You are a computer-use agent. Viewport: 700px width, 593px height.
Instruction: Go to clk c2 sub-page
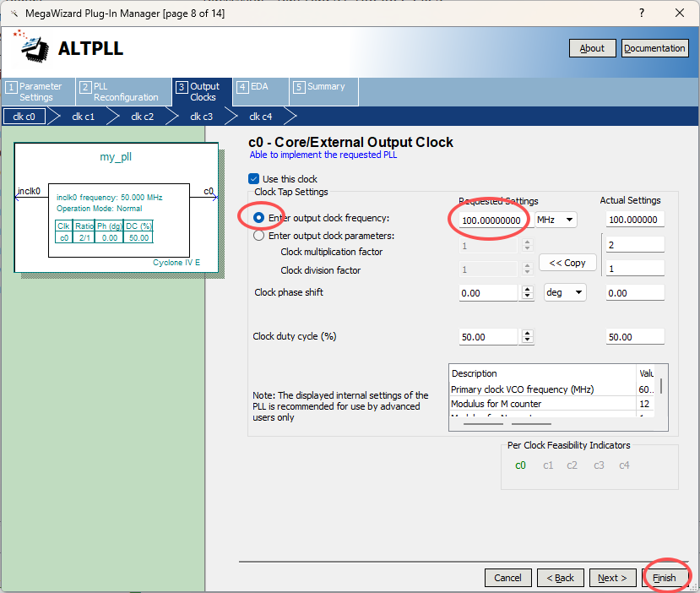coord(143,117)
